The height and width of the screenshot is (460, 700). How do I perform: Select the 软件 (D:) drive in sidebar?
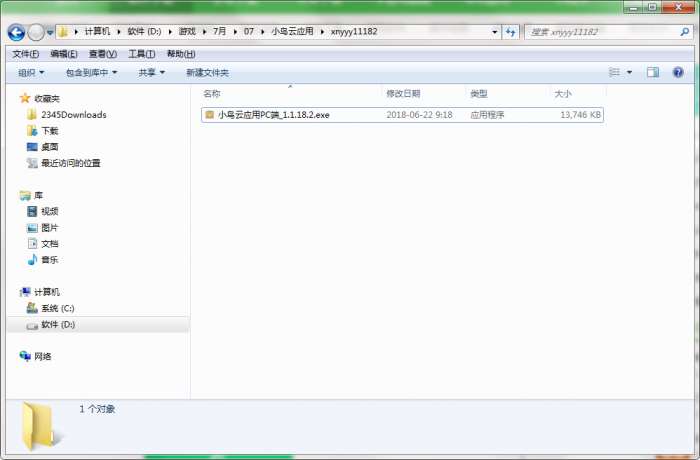58,325
